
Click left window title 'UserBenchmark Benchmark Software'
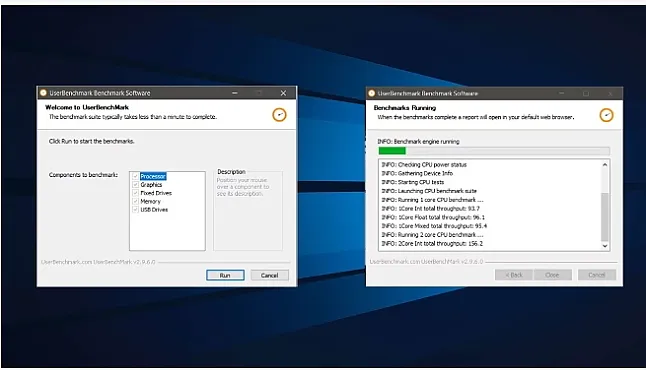(x=100, y=93)
